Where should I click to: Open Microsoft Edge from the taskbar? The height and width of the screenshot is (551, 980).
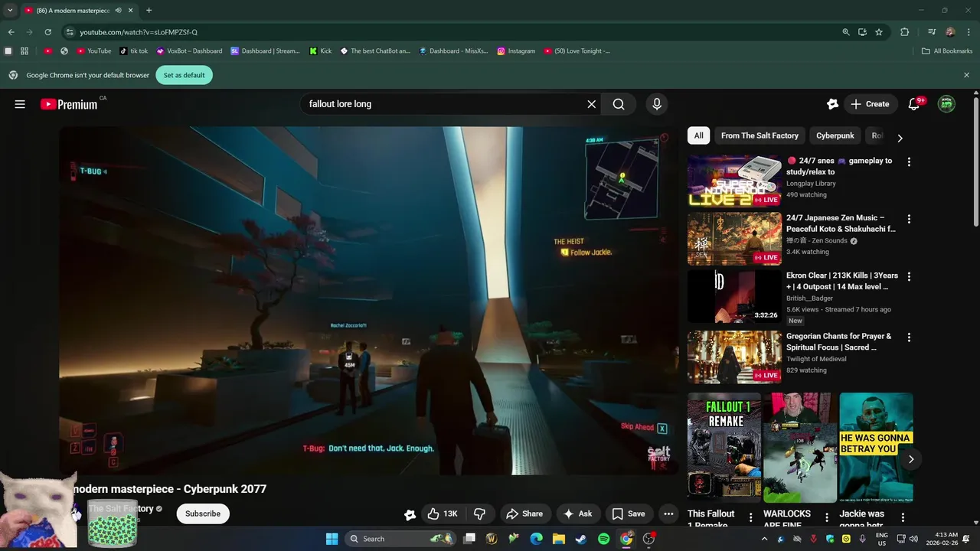point(537,539)
